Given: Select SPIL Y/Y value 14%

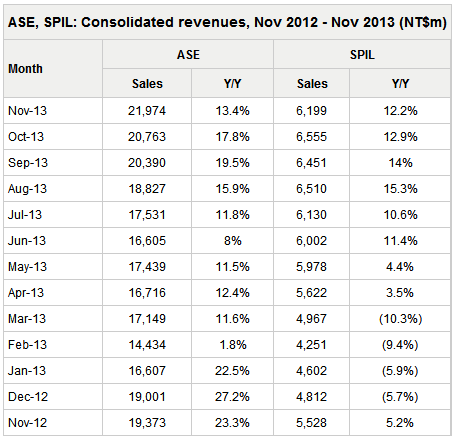Looking at the screenshot, I should (x=400, y=162).
